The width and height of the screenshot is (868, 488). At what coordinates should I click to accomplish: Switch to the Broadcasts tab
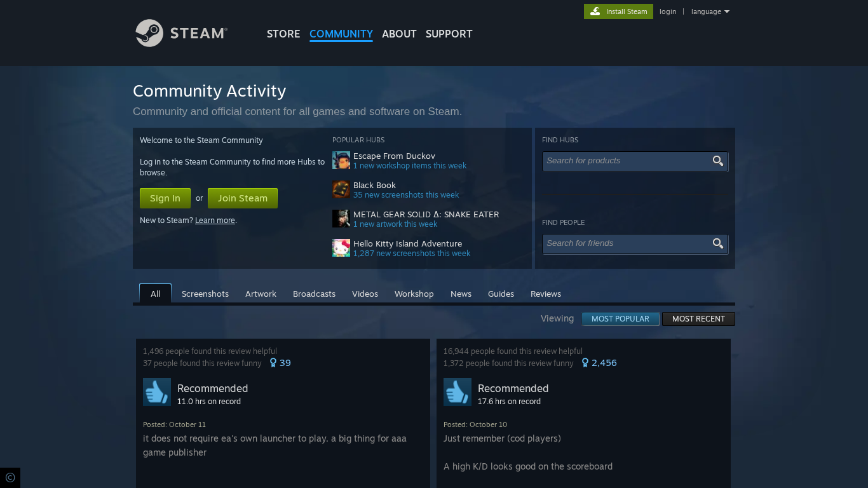coord(314,294)
